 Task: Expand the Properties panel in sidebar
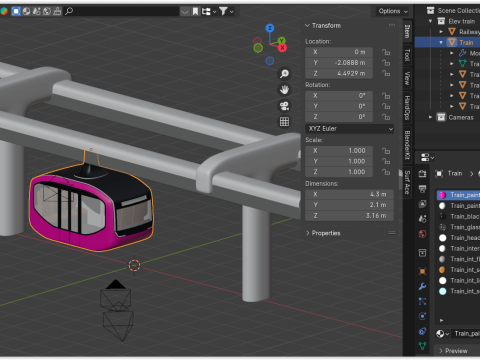323,233
